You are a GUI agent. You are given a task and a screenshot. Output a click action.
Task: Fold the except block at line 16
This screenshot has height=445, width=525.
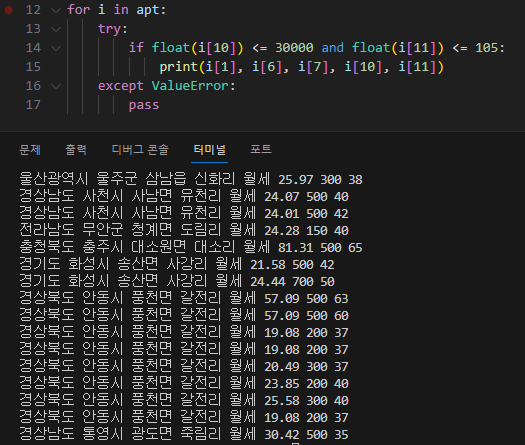click(x=56, y=87)
